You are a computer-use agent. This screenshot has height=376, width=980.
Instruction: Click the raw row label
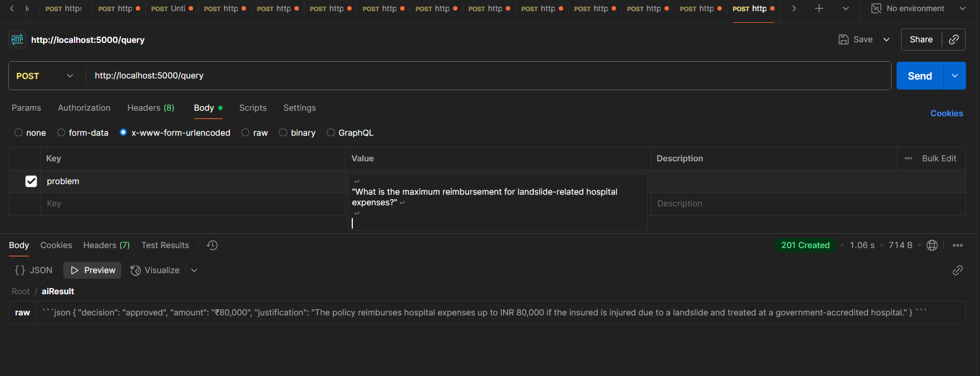coord(22,313)
